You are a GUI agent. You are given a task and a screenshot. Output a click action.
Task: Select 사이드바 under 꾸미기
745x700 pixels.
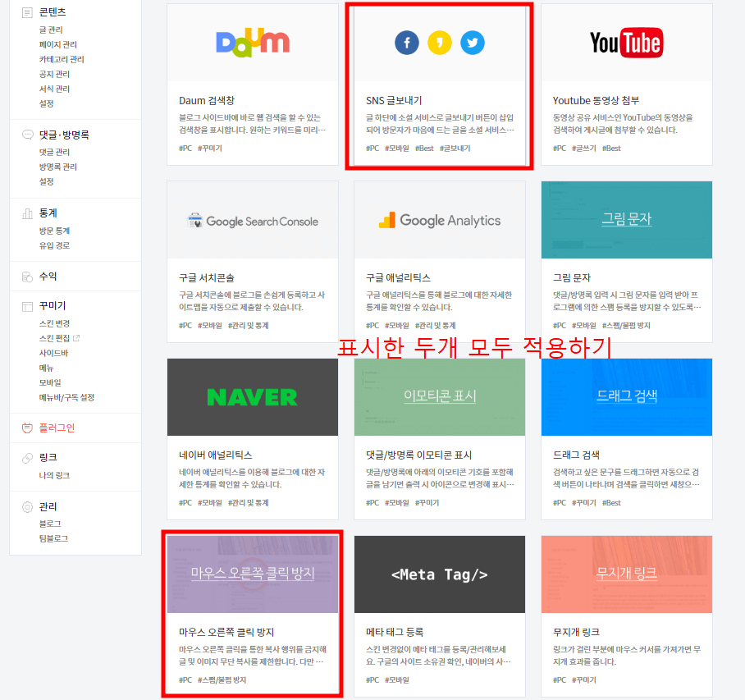coord(53,353)
